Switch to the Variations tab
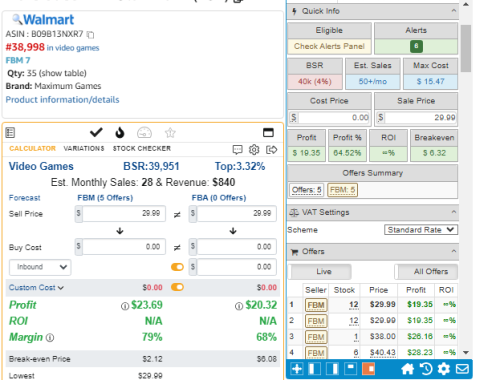This screenshot has height=380, width=500. [84, 148]
